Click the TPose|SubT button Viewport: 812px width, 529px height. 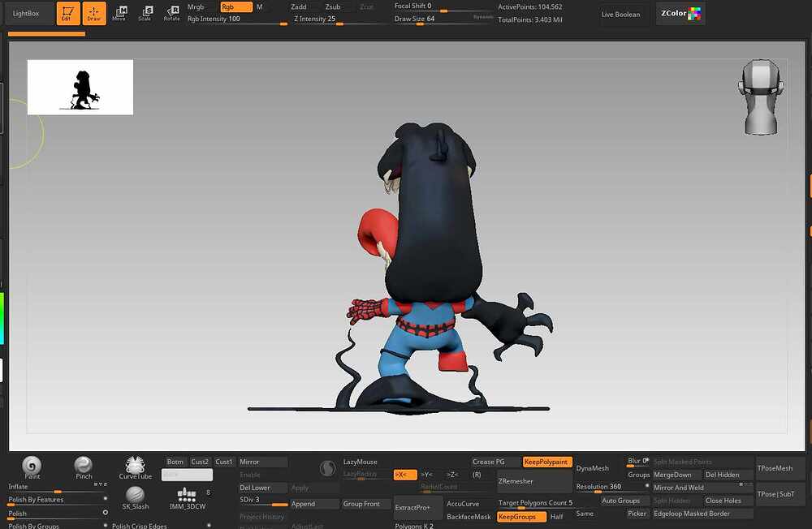pos(780,494)
